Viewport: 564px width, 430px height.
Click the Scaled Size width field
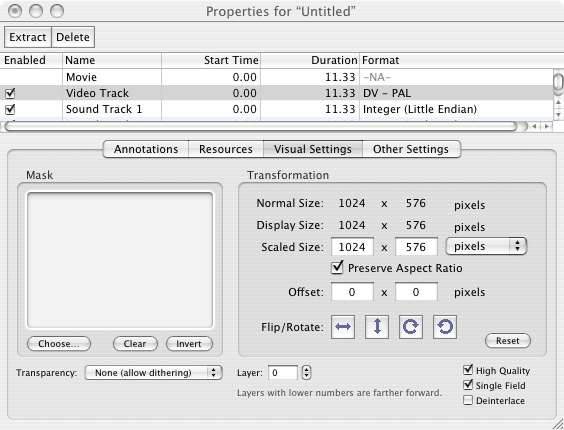pos(352,247)
